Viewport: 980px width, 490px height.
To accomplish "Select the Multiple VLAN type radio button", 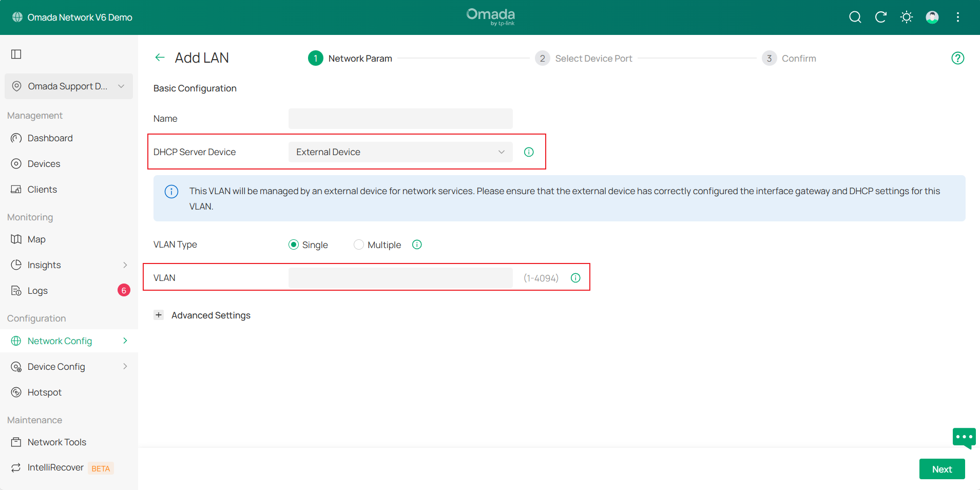I will point(358,244).
